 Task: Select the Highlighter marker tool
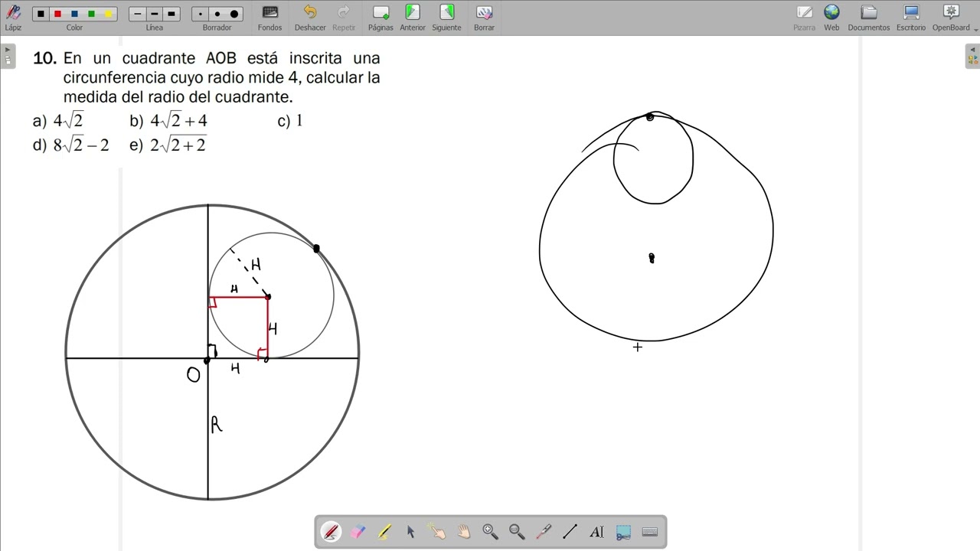384,532
